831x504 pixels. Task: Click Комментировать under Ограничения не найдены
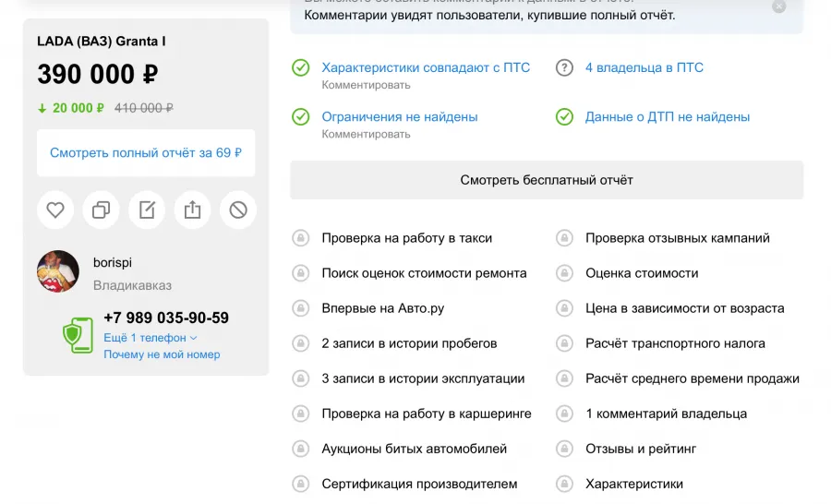(x=366, y=134)
